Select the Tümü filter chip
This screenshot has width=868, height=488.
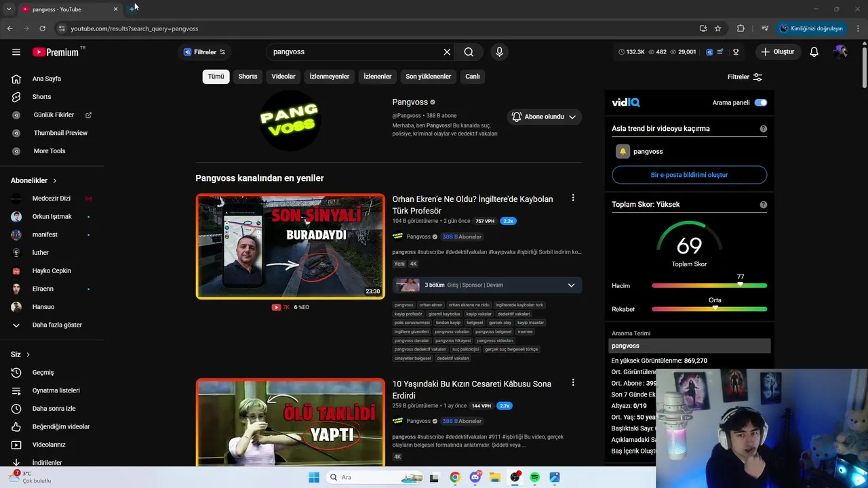216,77
